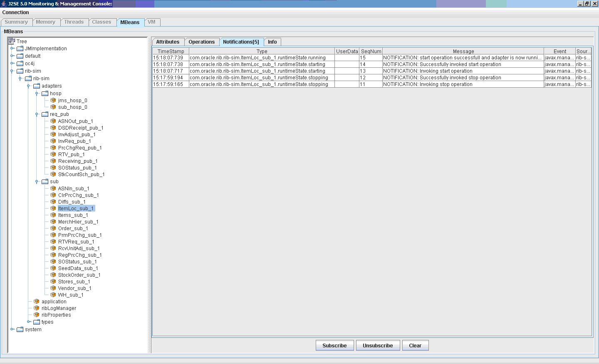Click the Diffs_sub_1 MBean icon
The height and width of the screenshot is (364, 599).
[53, 202]
